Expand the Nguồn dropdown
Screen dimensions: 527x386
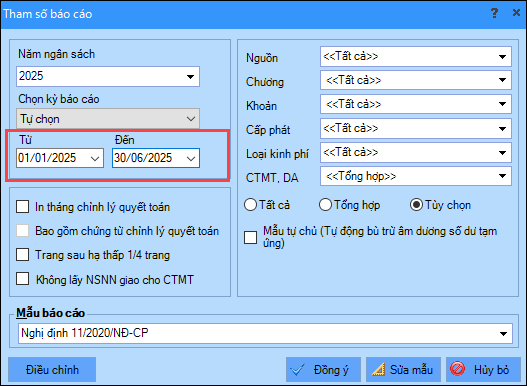pos(502,56)
